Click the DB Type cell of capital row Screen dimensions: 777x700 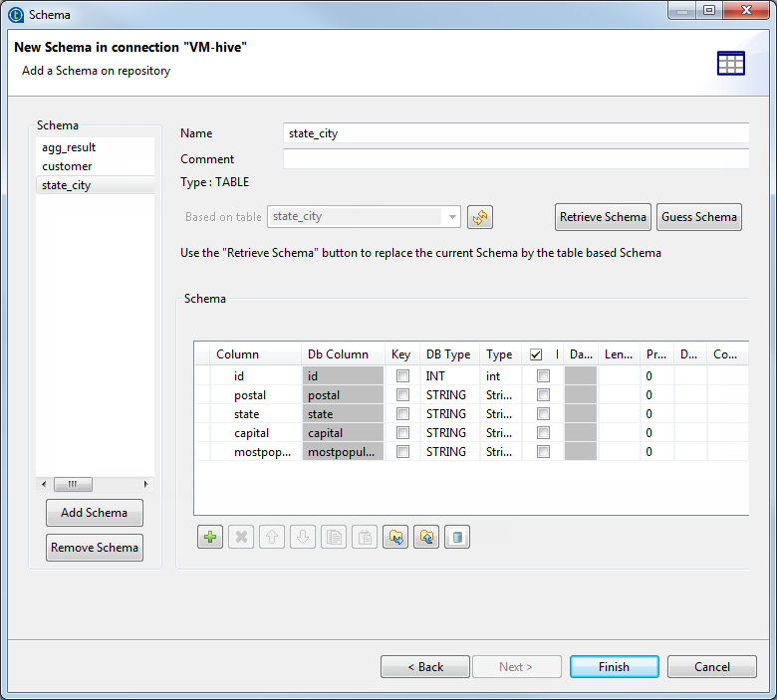pos(450,433)
